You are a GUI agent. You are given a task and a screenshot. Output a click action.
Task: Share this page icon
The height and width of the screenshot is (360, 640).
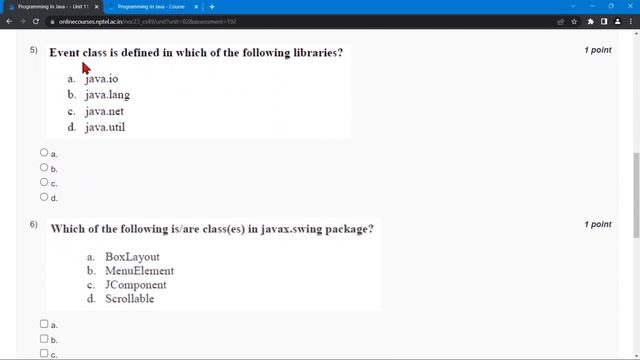(x=560, y=22)
